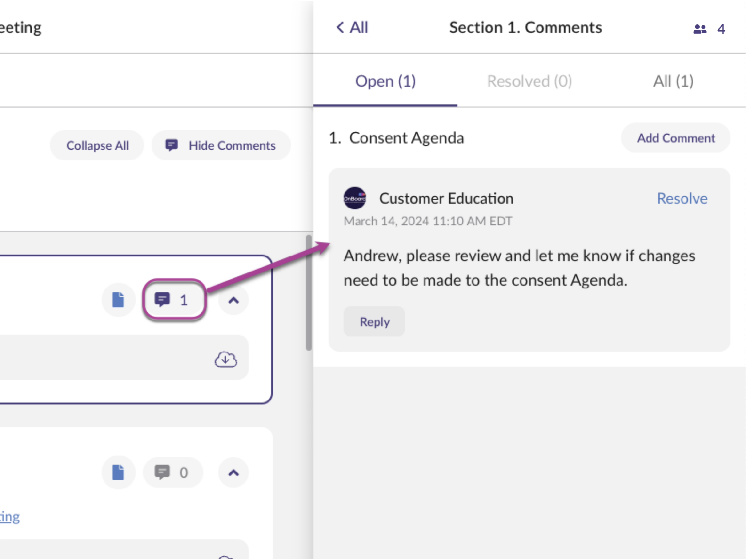Screen dimensions: 746x560
Task: Click the document icon beside the 0-comment bubble
Action: point(118,473)
